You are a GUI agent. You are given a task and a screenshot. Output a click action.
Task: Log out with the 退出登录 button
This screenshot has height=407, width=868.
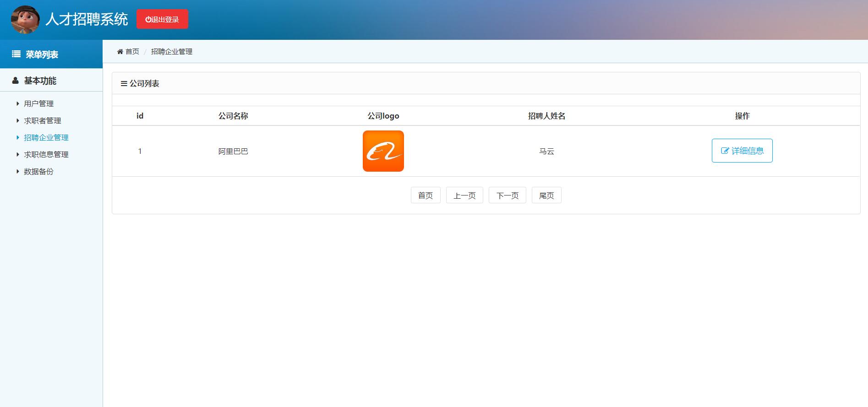tap(162, 19)
